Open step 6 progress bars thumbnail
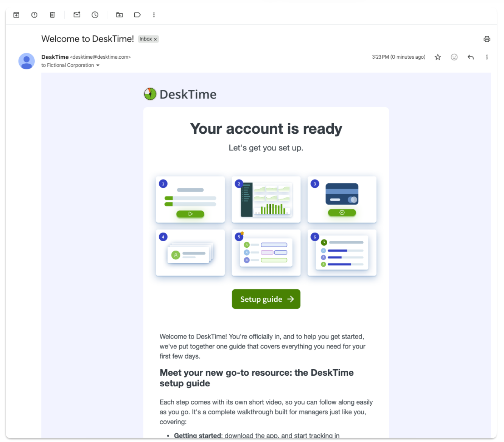 (342, 253)
